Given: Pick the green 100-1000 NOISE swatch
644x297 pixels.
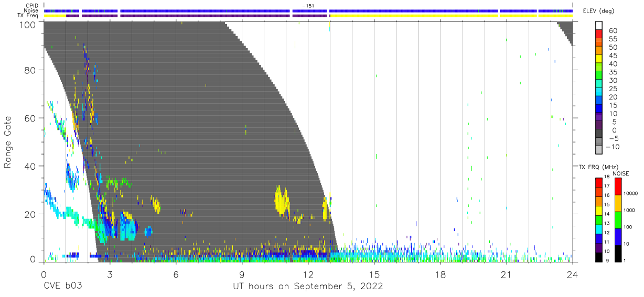Looking at the screenshot, I should point(618,220).
